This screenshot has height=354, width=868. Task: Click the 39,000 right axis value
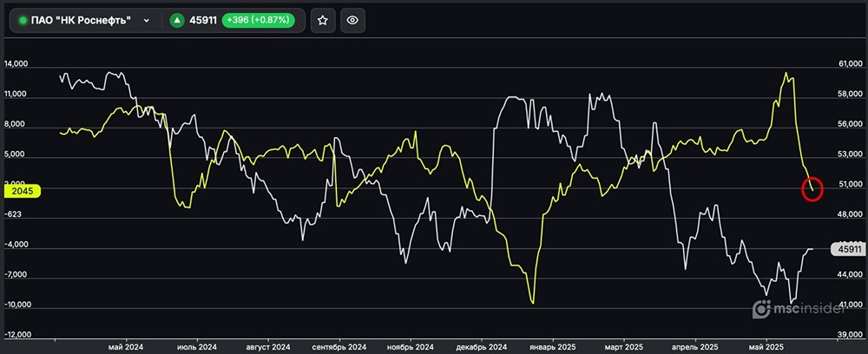coord(849,335)
